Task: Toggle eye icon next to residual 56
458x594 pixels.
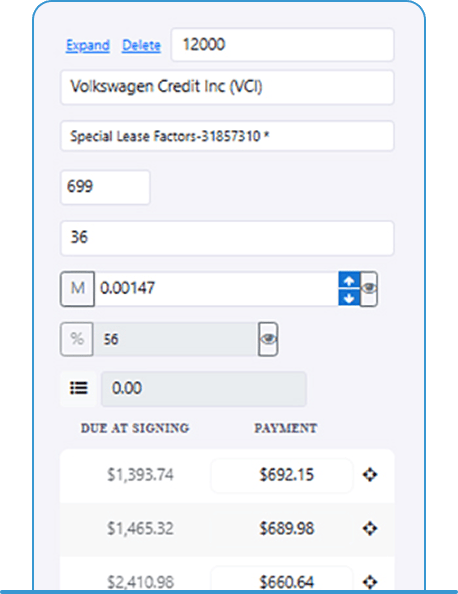Action: point(268,339)
